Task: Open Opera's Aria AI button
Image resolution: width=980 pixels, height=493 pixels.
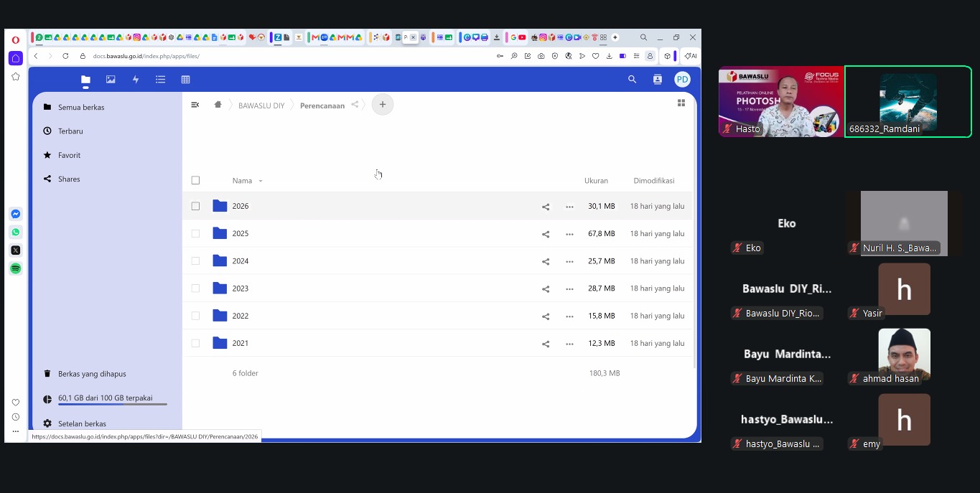Action: coord(691,56)
